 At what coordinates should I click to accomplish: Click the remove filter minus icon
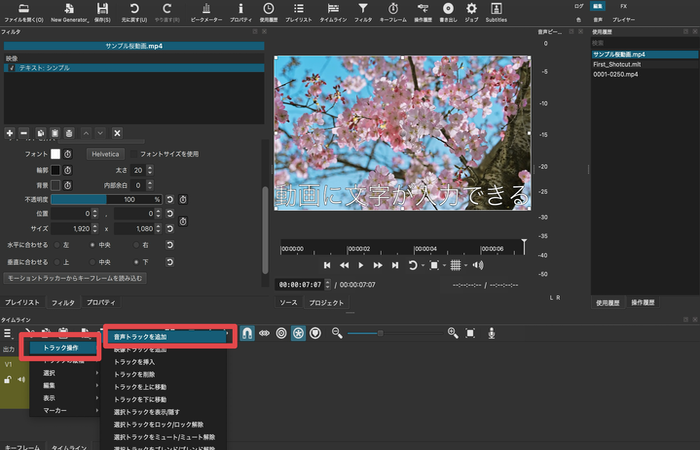click(25, 133)
